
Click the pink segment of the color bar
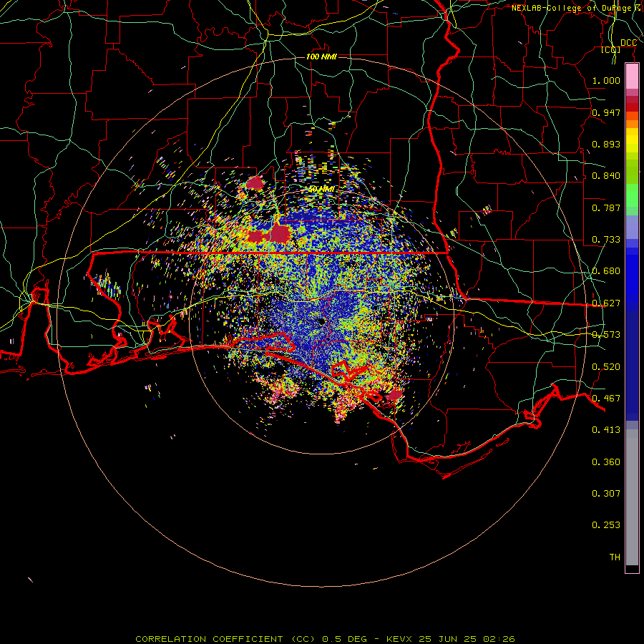632,77
